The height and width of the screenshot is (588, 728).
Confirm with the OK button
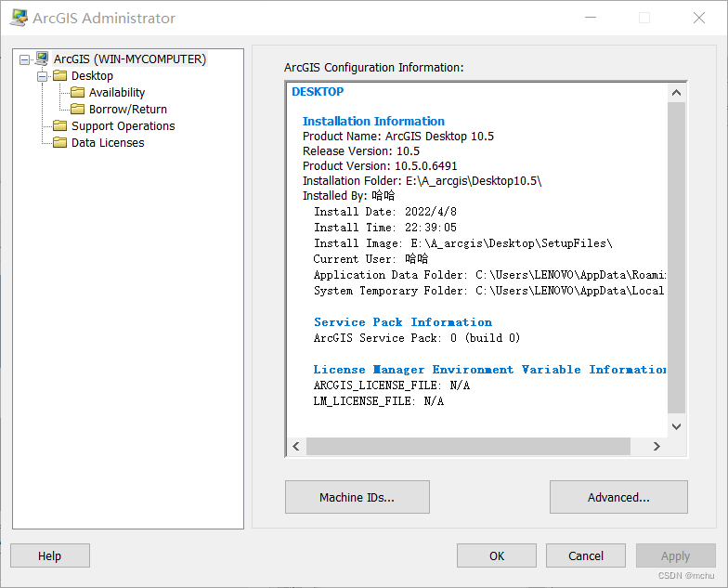click(496, 555)
